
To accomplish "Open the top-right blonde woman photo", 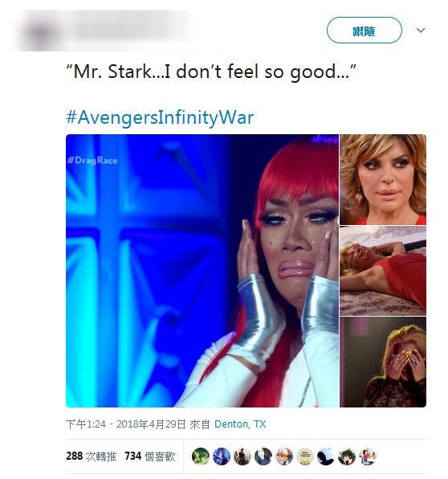I will 383,179.
